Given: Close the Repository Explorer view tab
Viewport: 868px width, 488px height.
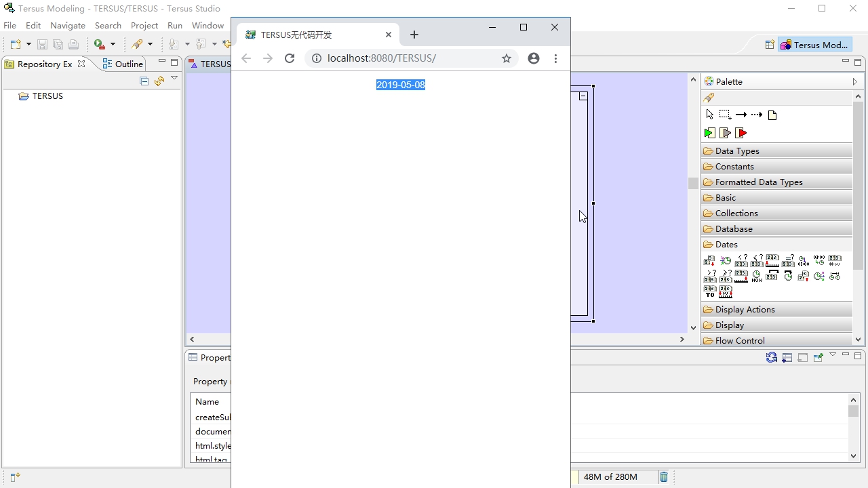Looking at the screenshot, I should (81, 64).
